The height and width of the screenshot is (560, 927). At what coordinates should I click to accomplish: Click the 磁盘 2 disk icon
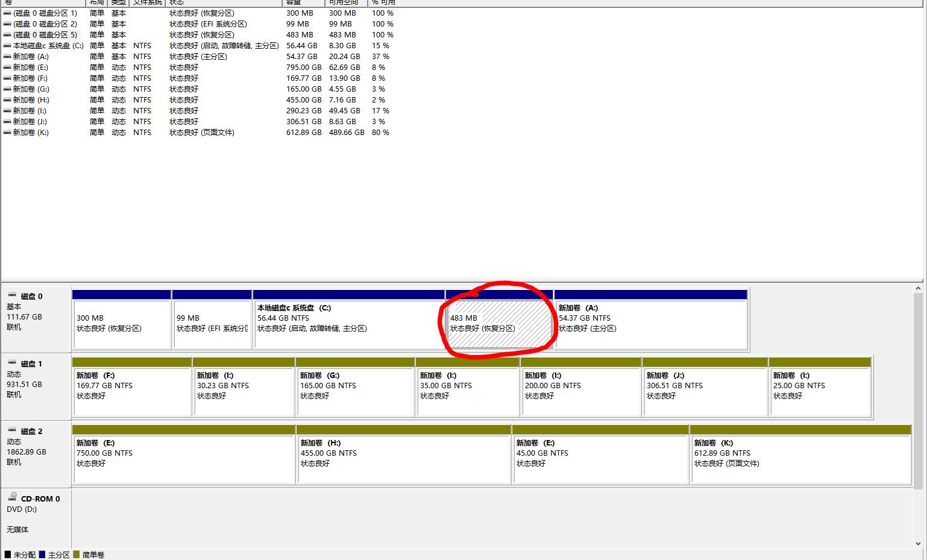[x=12, y=430]
